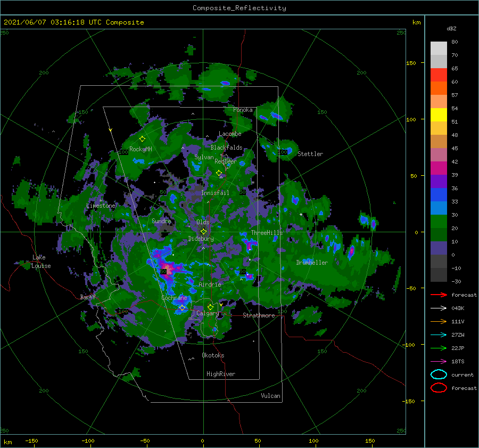Click the yellow diamond marker near RedDeer
Image resolution: width=479 pixels, height=448 pixels.
pos(219,173)
